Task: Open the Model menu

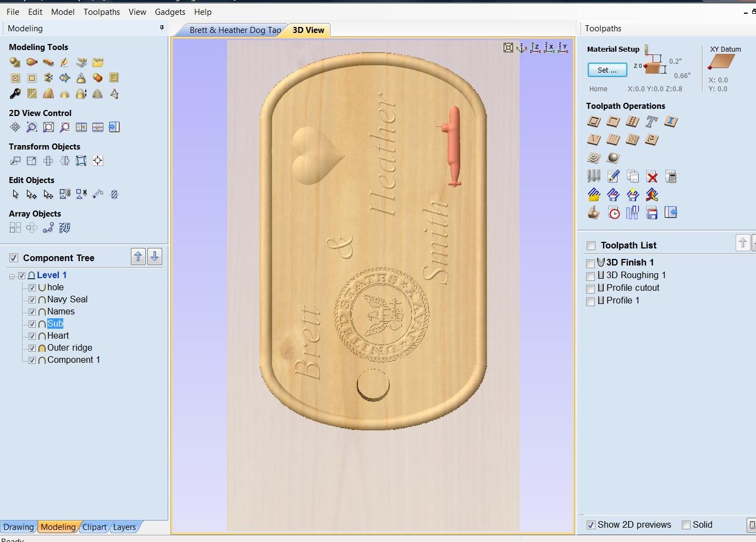Action: (63, 12)
